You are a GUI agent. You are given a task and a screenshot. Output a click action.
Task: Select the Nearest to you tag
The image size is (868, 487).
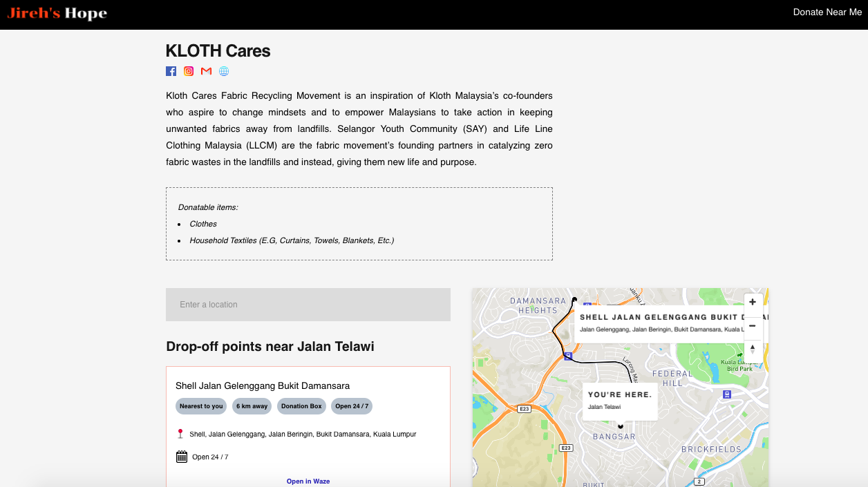coord(201,406)
